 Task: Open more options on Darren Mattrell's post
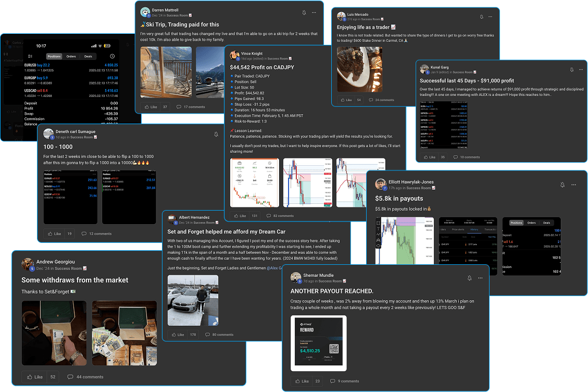click(x=314, y=13)
